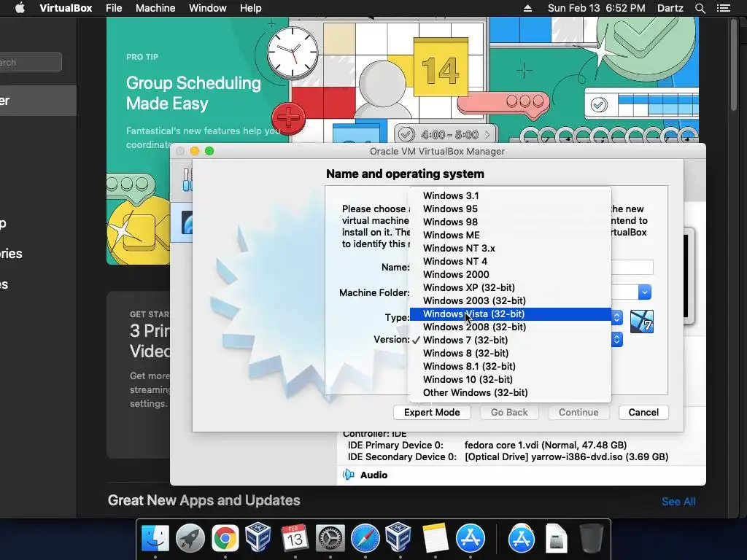Cancel the new VM wizard

(643, 413)
